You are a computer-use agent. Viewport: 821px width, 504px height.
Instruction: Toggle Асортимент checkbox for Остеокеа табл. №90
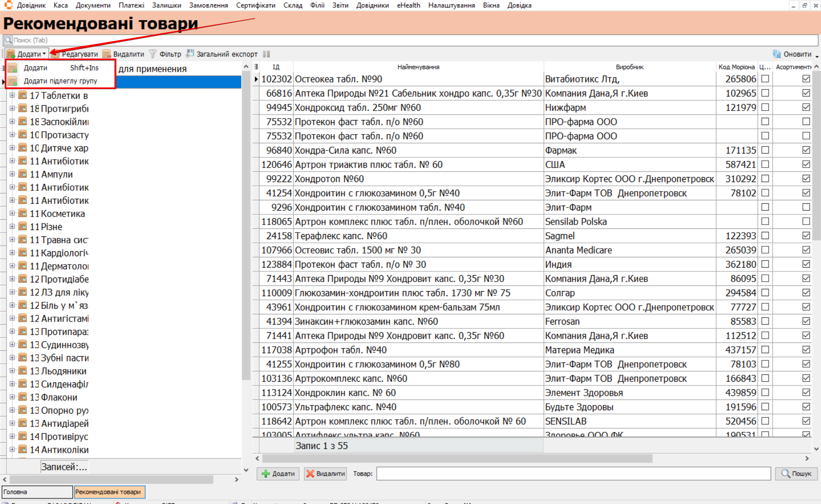point(806,79)
